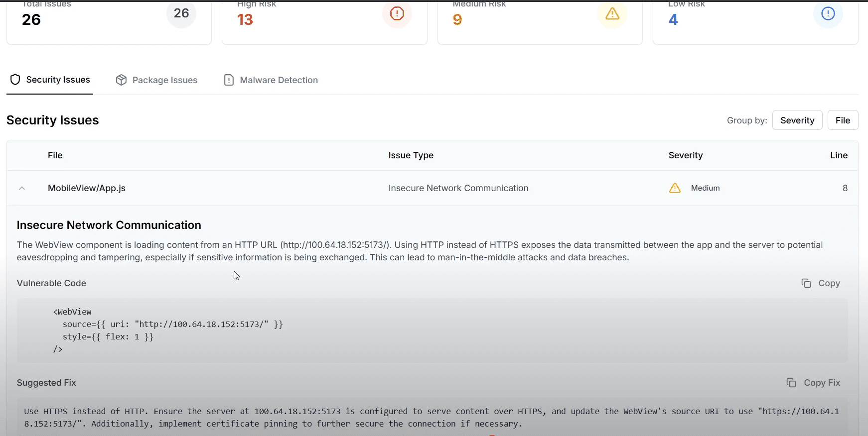Click the Total Issues number 26 text
Viewport: 868px width, 436px height.
click(31, 19)
